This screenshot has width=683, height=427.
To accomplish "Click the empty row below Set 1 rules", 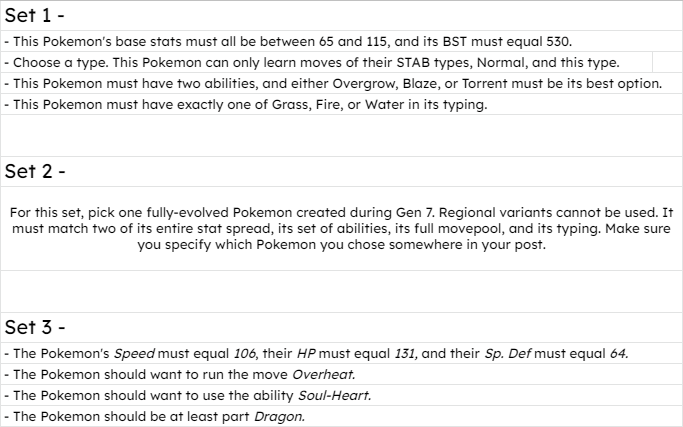I will [x=341, y=136].
